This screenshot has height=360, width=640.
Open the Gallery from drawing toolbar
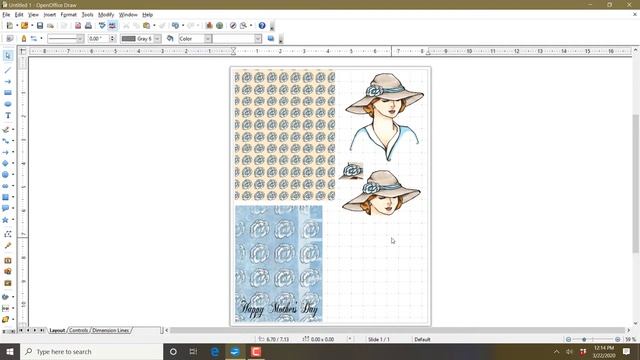[x=8, y=283]
